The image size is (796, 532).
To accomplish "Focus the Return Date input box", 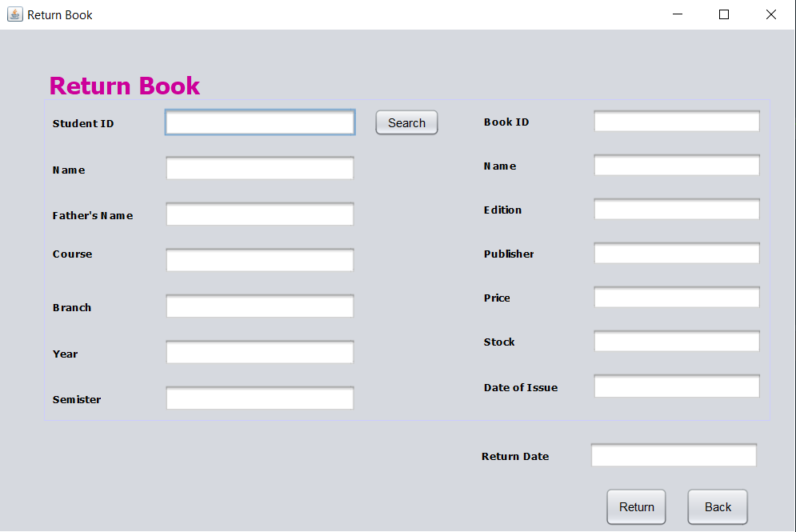I will tap(674, 456).
